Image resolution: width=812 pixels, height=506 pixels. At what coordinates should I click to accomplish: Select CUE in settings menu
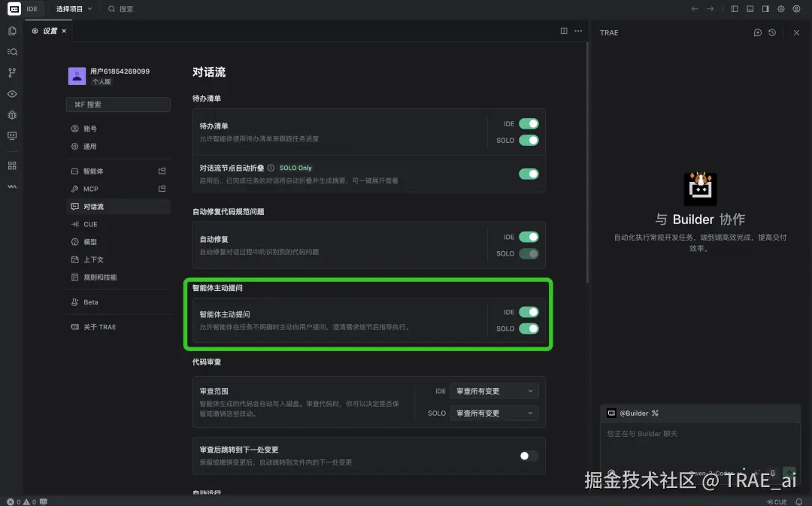(x=119, y=224)
